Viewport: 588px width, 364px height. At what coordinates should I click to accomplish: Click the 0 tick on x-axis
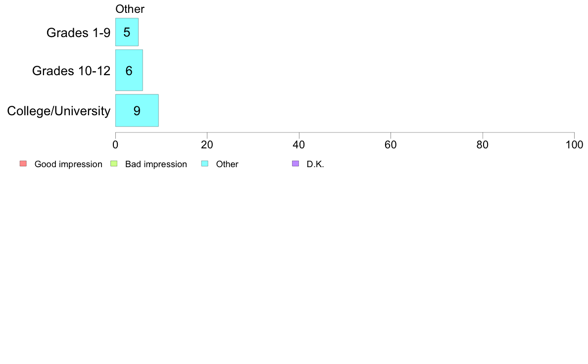tap(115, 145)
